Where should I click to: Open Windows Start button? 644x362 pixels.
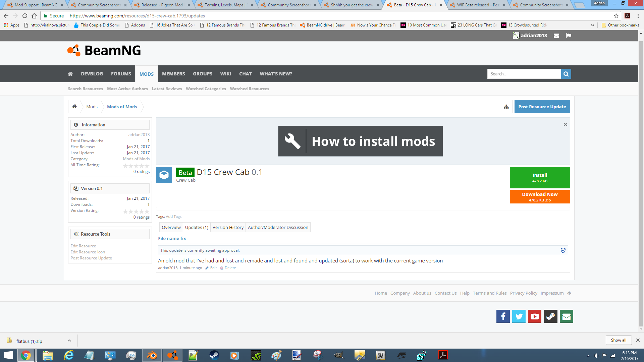click(8, 355)
